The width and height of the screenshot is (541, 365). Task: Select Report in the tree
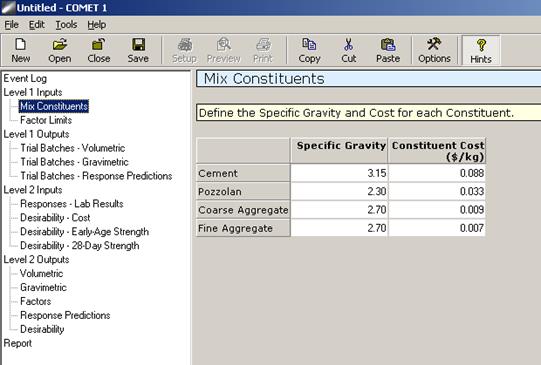[18, 343]
